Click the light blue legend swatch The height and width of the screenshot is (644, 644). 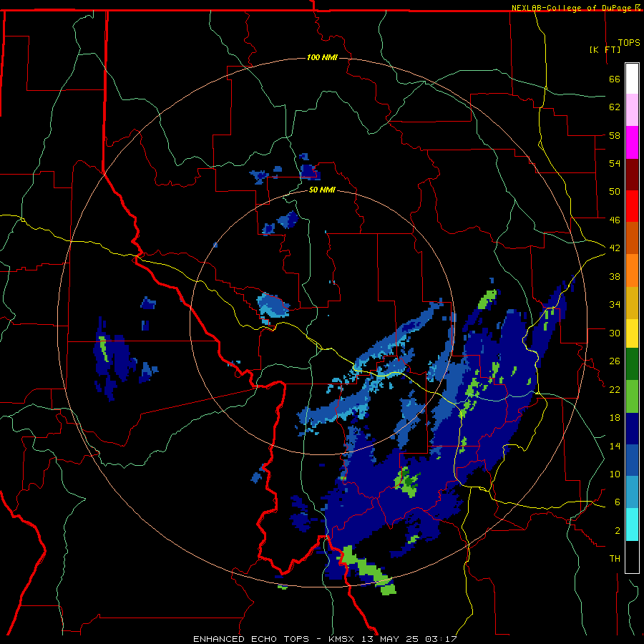pyautogui.click(x=632, y=492)
